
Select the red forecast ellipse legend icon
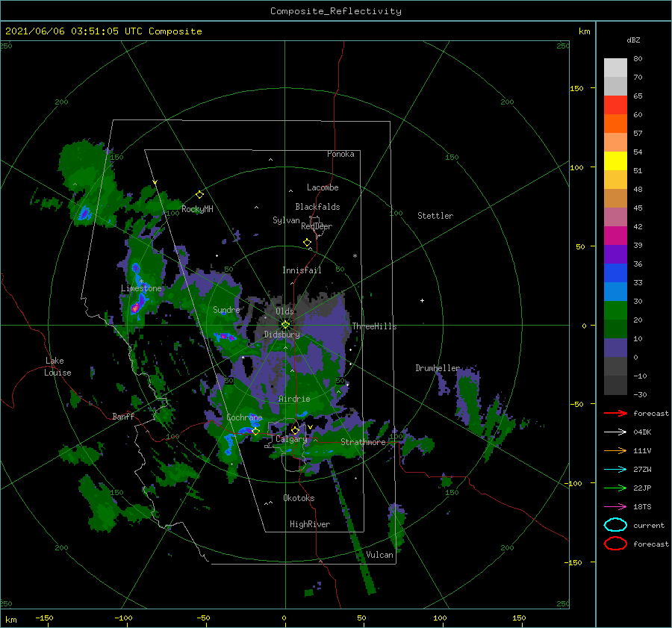(615, 544)
